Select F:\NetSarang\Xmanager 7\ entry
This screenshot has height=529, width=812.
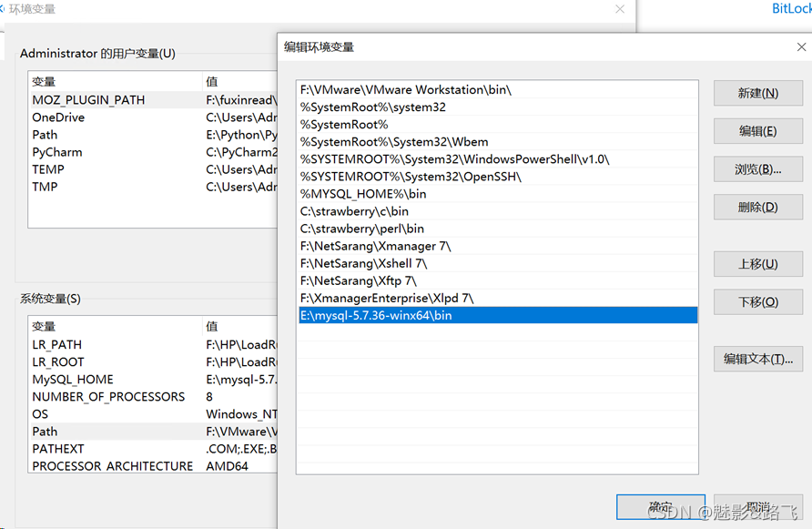pyautogui.click(x=498, y=246)
